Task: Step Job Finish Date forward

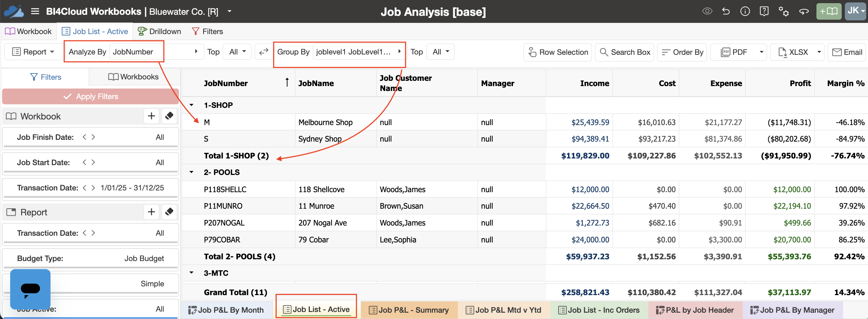Action: 93,137
